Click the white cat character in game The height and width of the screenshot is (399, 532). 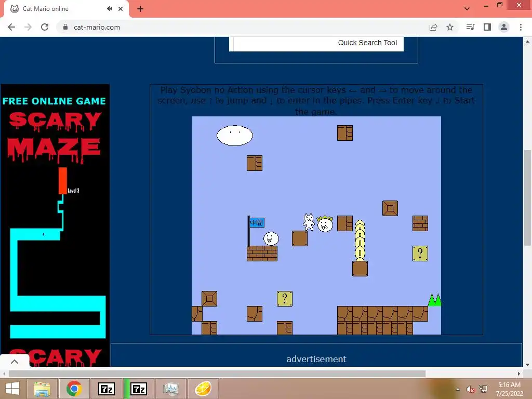click(x=309, y=222)
